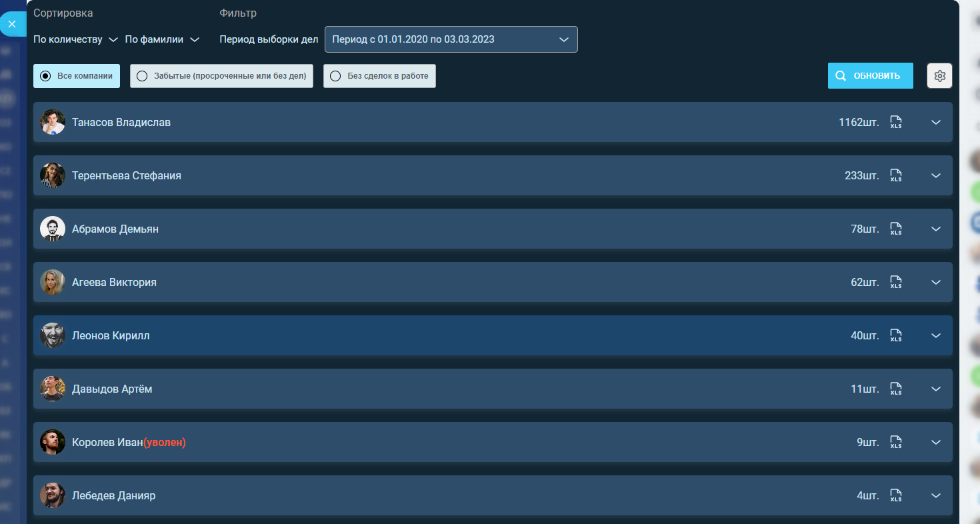The image size is (980, 524).
Task: Export Абрамов Демьян row to XLS
Action: point(896,229)
